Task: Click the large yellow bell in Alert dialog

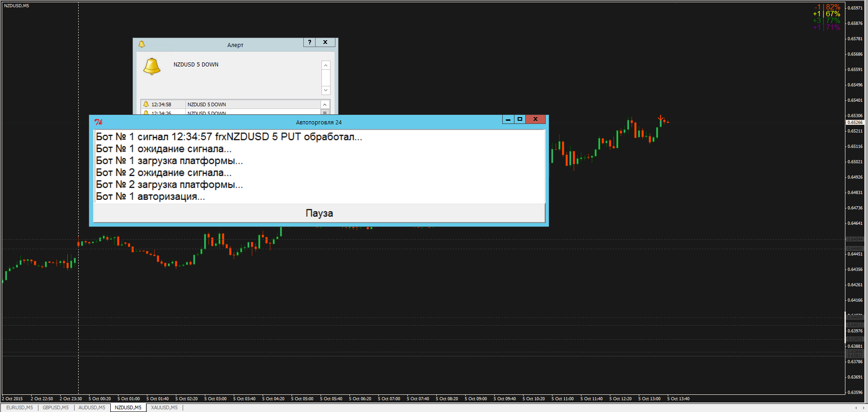Action: pos(152,66)
